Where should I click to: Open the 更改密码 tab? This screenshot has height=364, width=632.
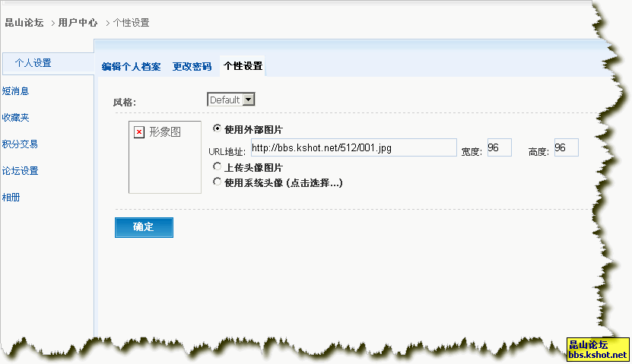coord(192,66)
